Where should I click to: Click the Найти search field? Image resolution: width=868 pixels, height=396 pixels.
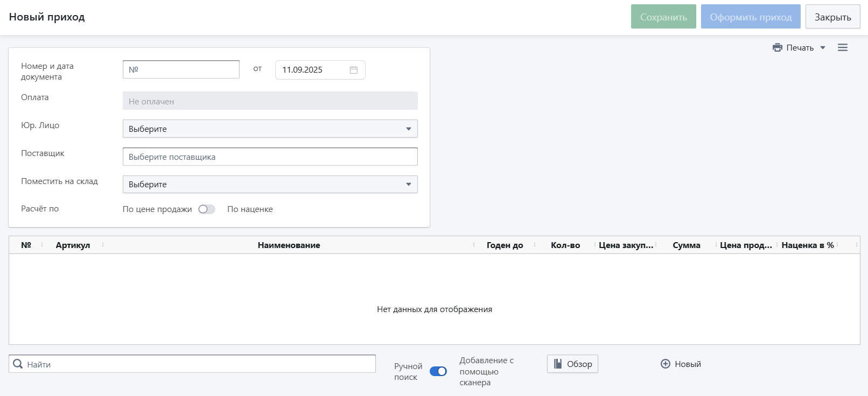[199, 364]
